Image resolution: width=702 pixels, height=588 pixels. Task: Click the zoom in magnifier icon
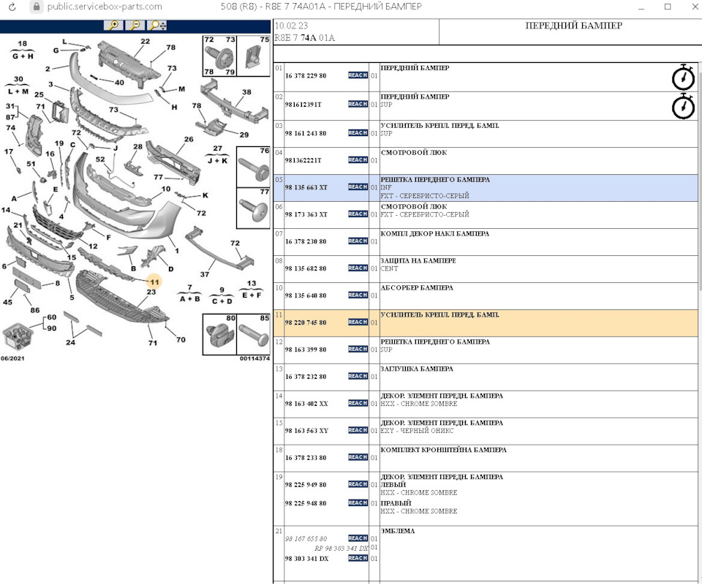tap(113, 25)
